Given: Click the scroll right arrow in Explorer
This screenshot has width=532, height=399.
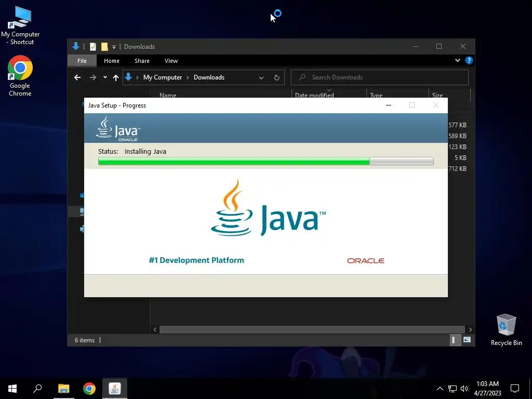Looking at the screenshot, I should pyautogui.click(x=470, y=329).
